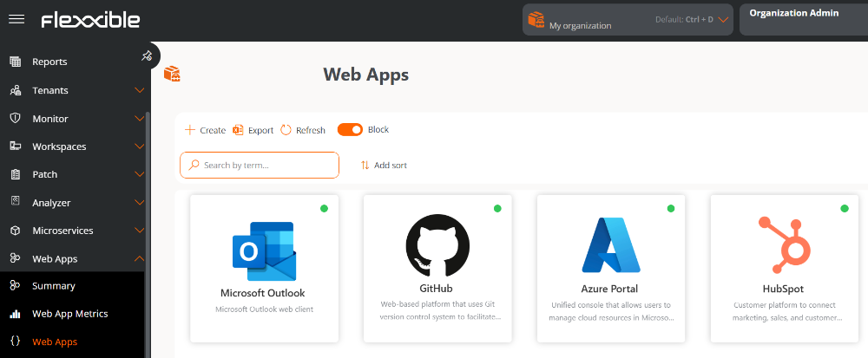
Task: Click the Workspaces devices icon
Action: point(16,146)
